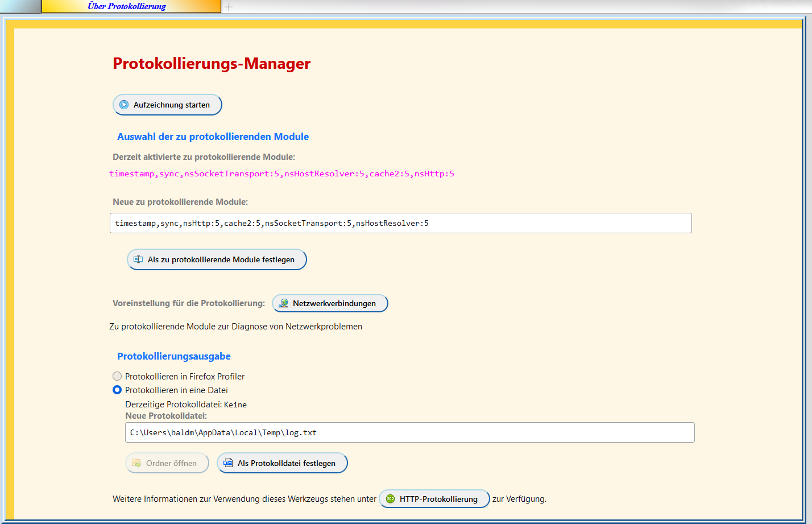
Task: Click the Auswahl der zu protokollierenden Module heading
Action: point(213,137)
